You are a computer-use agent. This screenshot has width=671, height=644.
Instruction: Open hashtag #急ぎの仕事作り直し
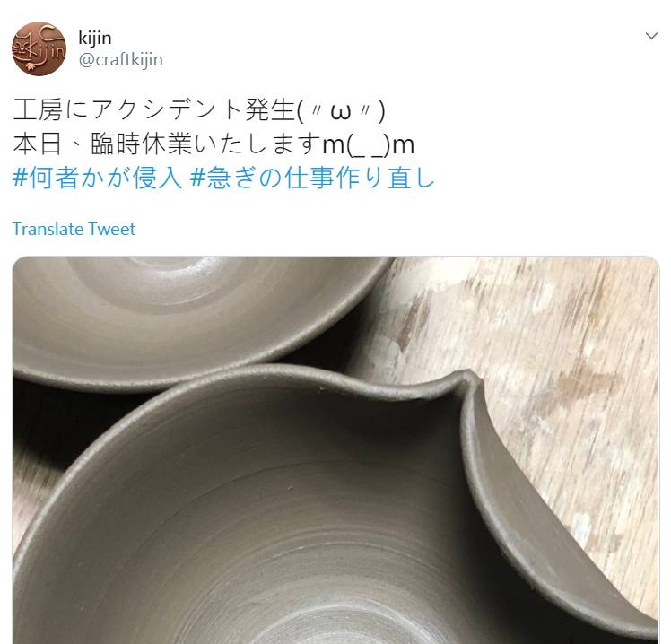(312, 178)
